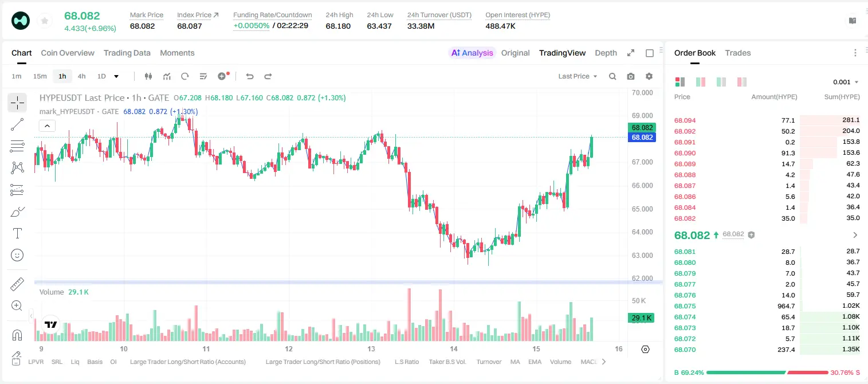Image resolution: width=868 pixels, height=384 pixels.
Task: Expand more timeframe intervals arrow
Action: coord(116,76)
